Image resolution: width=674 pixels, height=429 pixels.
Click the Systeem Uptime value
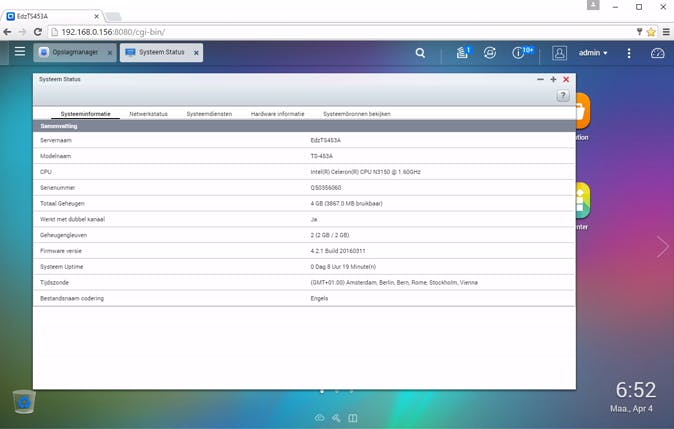coord(343,267)
